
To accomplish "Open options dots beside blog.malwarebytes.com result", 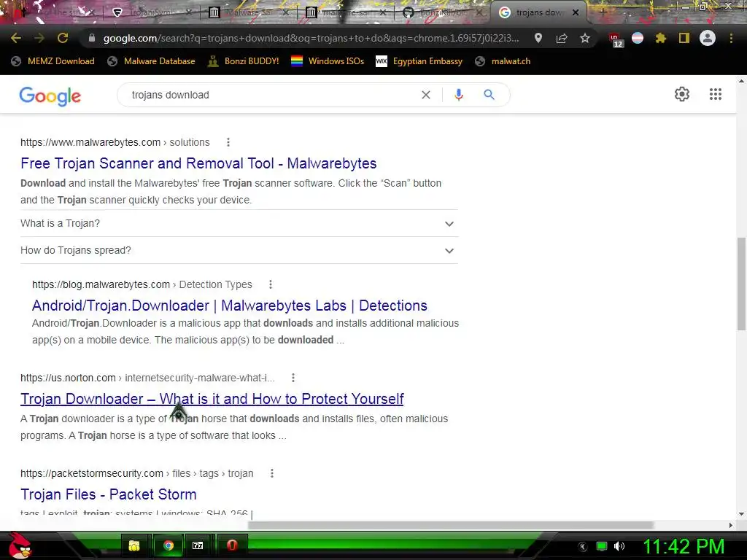I will tap(271, 285).
